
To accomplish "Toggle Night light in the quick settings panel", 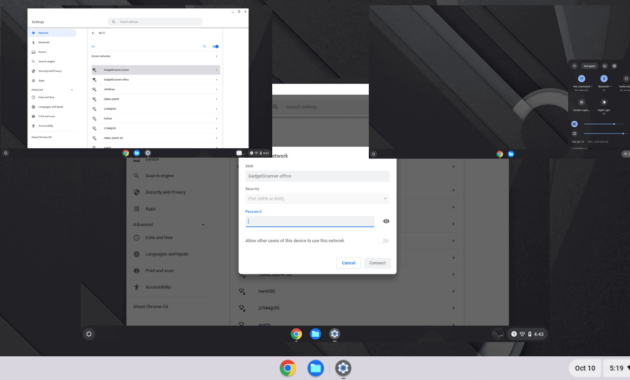I will click(x=604, y=102).
